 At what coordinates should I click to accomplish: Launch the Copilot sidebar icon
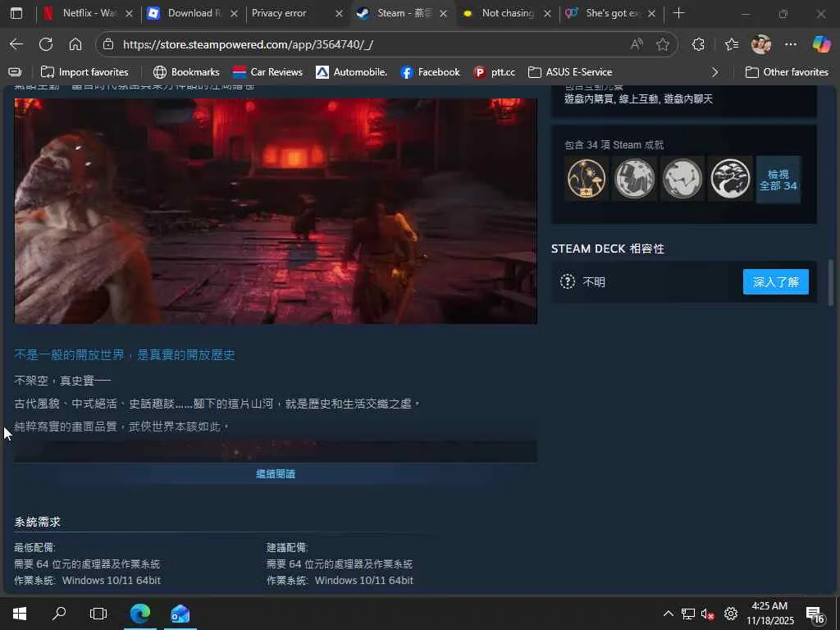(821, 44)
